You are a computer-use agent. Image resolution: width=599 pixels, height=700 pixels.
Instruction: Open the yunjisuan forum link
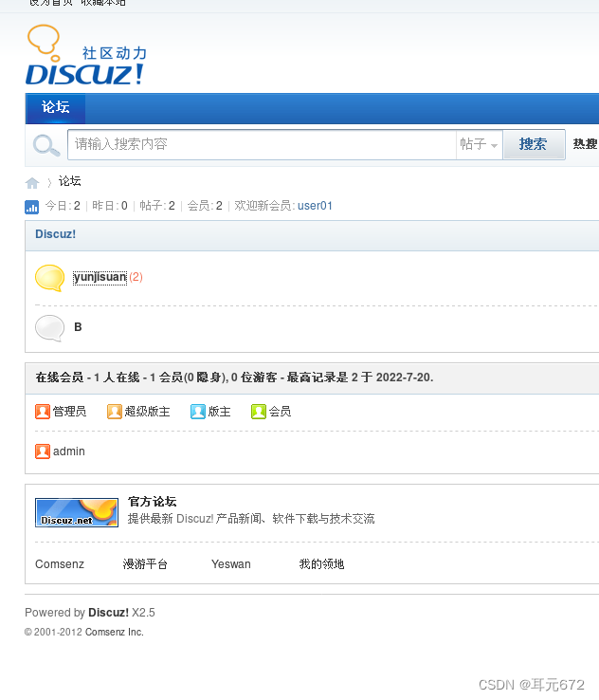pyautogui.click(x=100, y=277)
